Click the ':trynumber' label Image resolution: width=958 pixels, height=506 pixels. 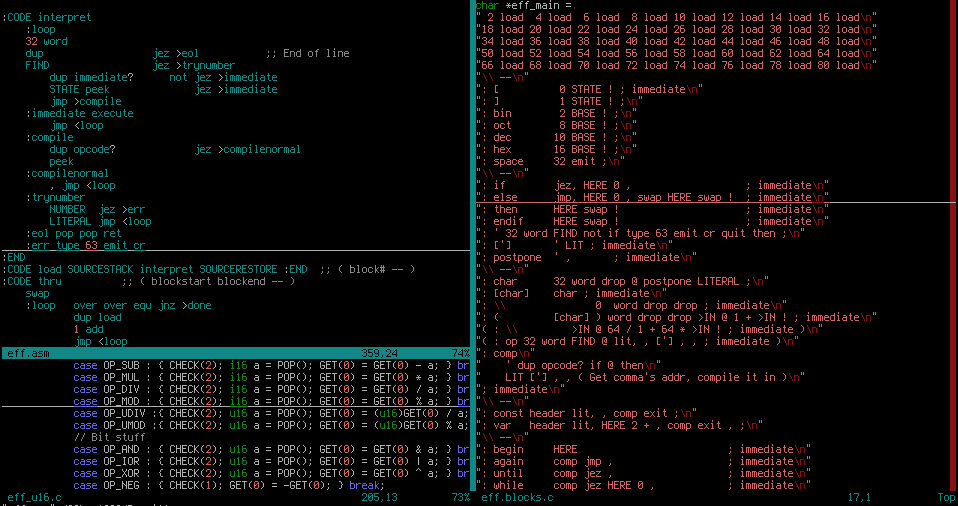pos(55,197)
